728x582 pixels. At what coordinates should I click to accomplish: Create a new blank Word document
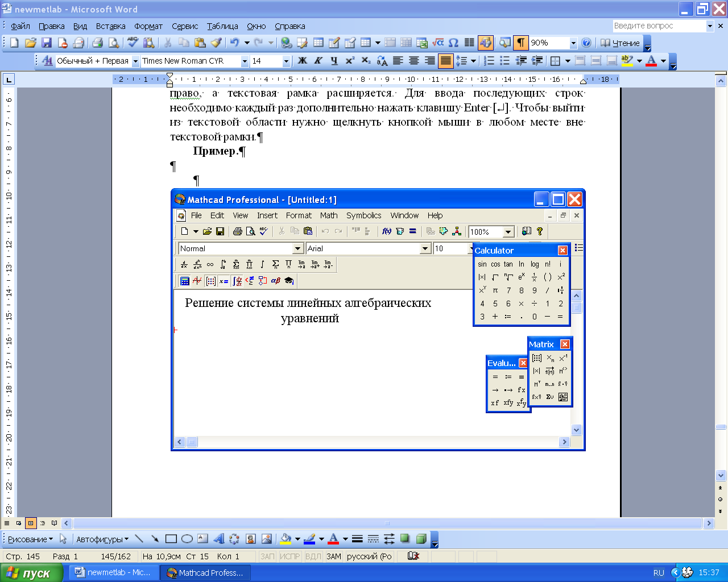(x=15, y=43)
